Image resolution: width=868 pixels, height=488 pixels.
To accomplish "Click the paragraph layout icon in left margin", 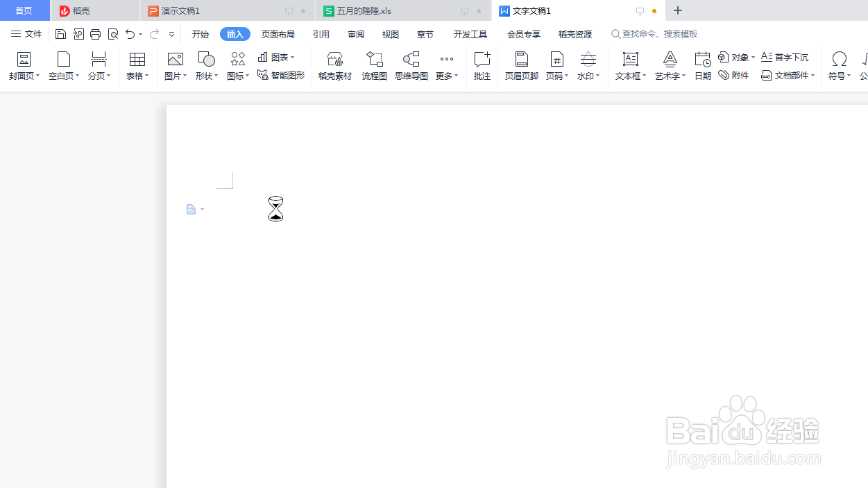I will (x=191, y=209).
